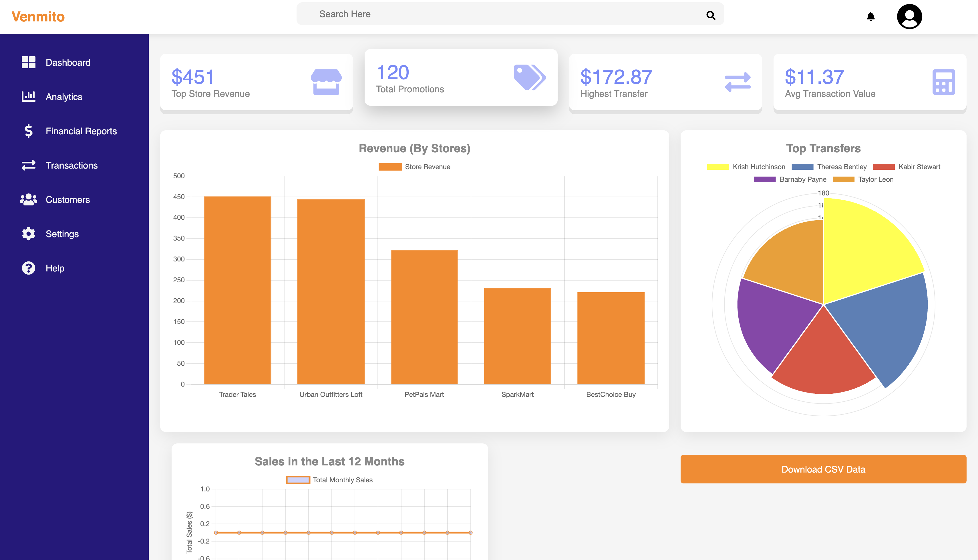Viewport: 978px width, 560px height.
Task: Click the store icon on Top Store Revenue card
Action: tap(326, 82)
